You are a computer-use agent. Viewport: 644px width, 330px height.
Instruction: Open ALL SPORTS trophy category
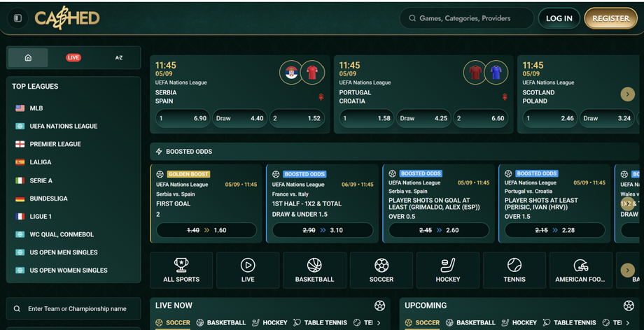pos(181,271)
